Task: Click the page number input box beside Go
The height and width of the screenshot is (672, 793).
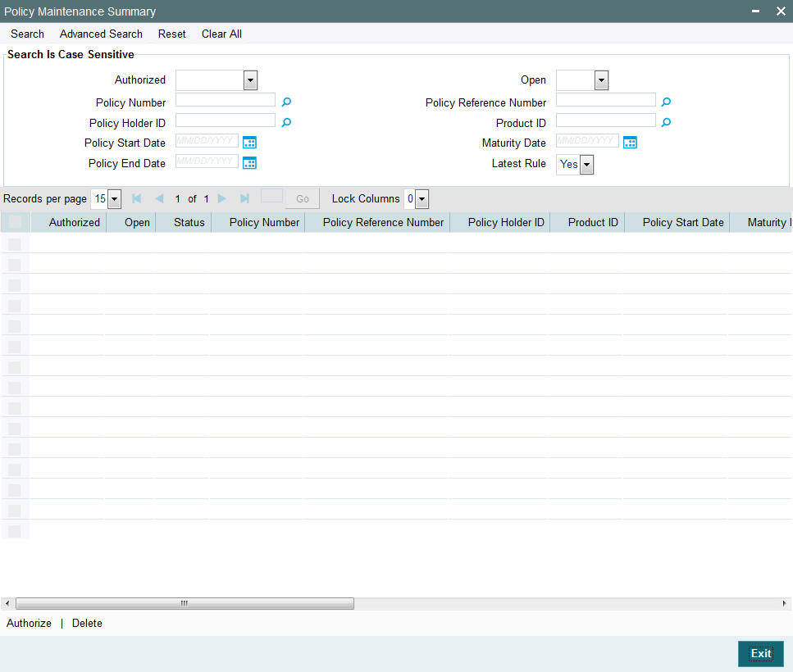Action: pos(271,196)
